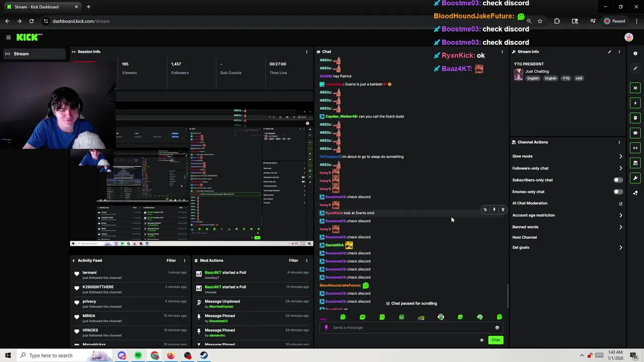Screen dimensions: 644x362
Task: Click the chat panel scrollbar
Action: click(x=507, y=297)
